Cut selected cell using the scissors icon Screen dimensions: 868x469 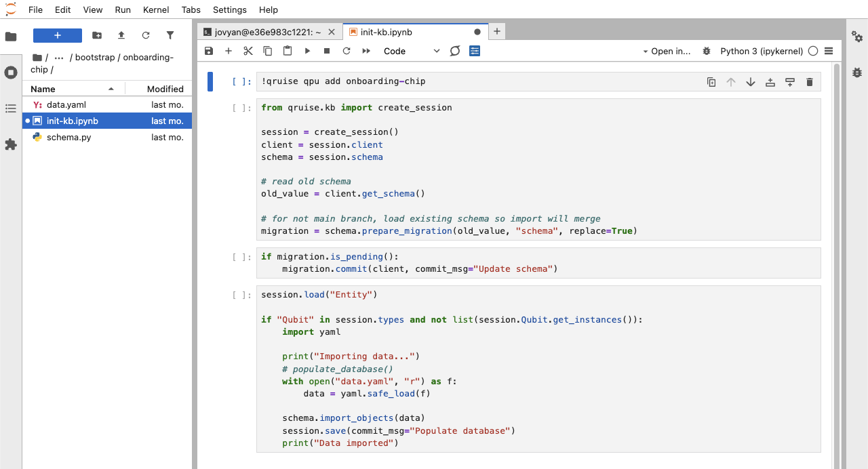pos(248,51)
